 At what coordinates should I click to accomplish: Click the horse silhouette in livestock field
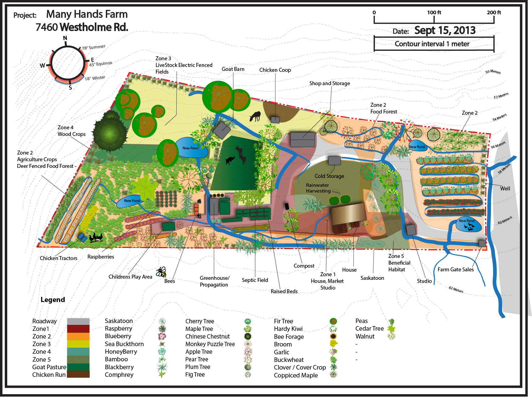click(255, 116)
